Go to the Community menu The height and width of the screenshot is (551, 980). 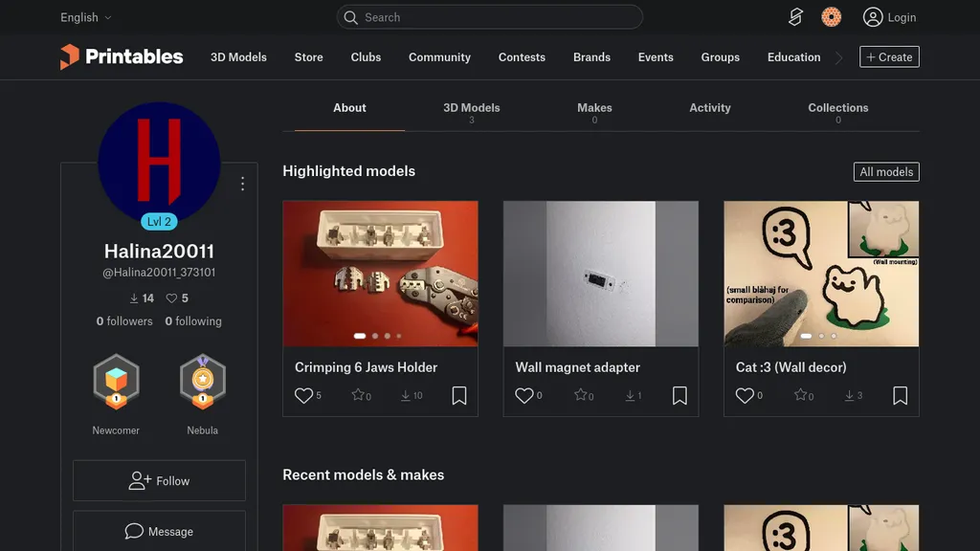click(439, 56)
